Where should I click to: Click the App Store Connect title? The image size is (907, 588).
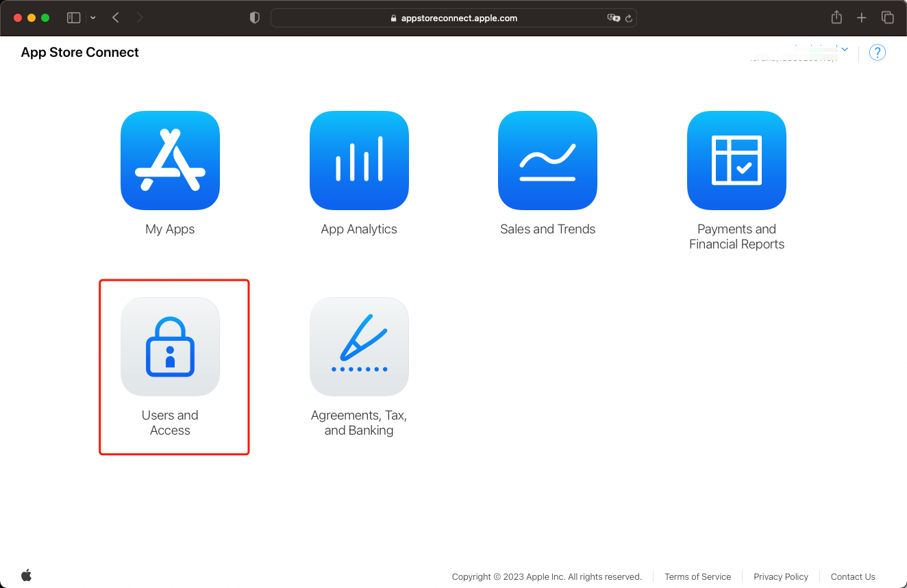tap(80, 53)
